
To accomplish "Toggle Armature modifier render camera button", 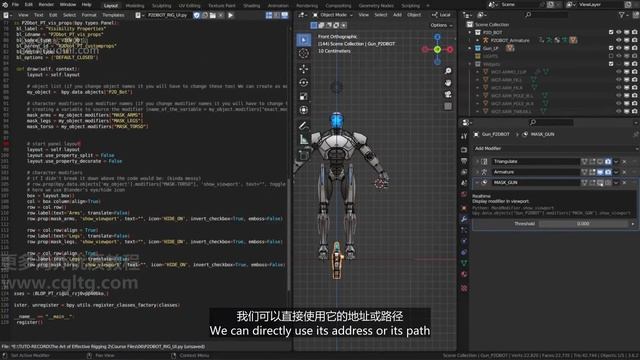I will pos(608,172).
